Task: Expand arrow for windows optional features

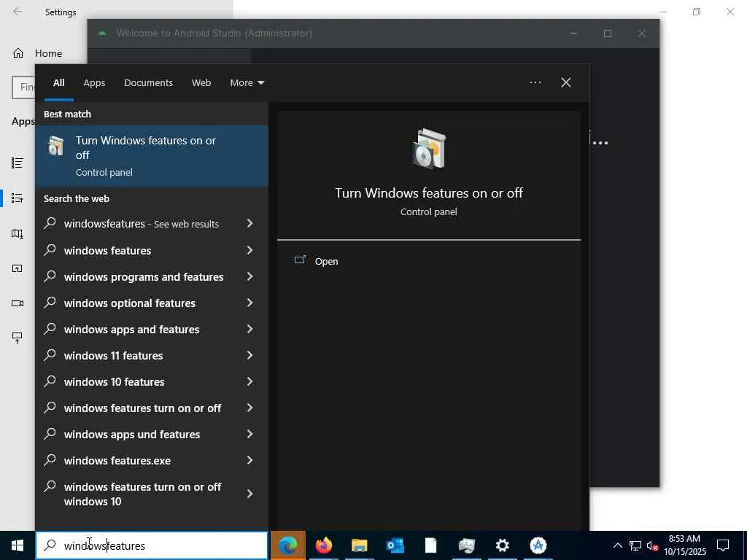Action: point(249,303)
